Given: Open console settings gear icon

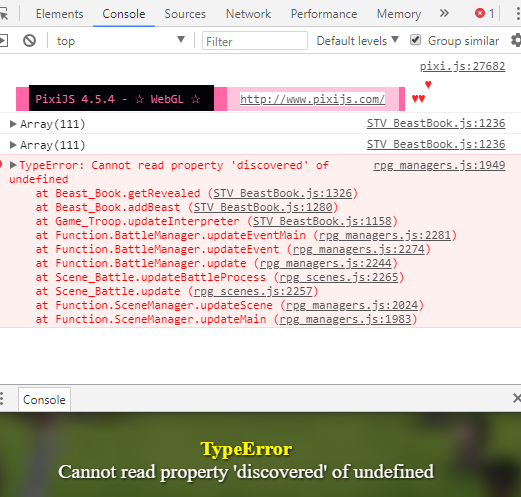Looking at the screenshot, I should [516, 41].
